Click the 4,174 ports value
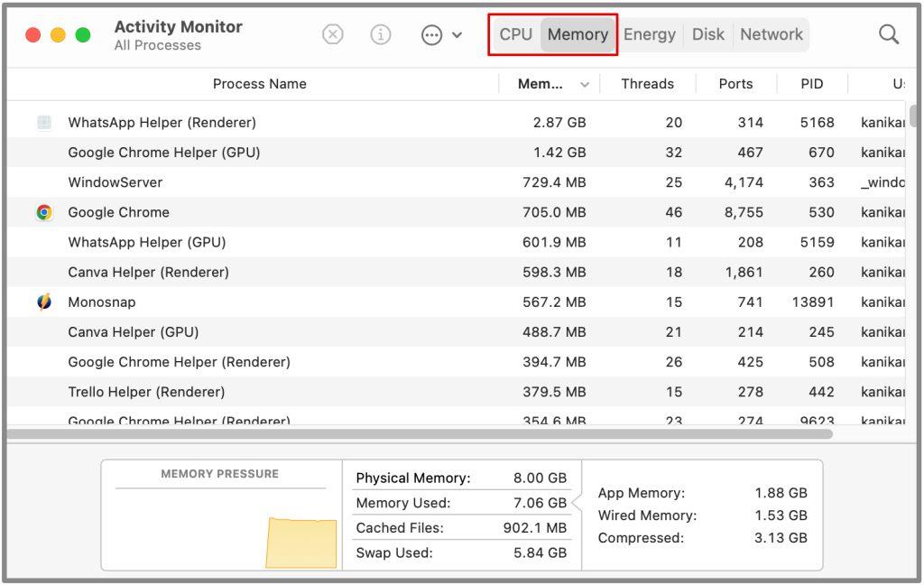The height and width of the screenshot is (585, 924). (744, 182)
